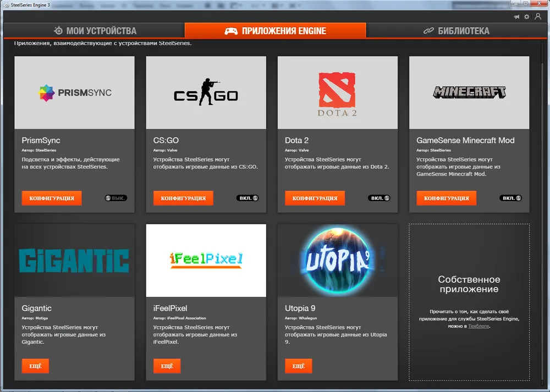
Task: Click 'Автор: Whalegun' under Utopia 9
Action: 301,318
